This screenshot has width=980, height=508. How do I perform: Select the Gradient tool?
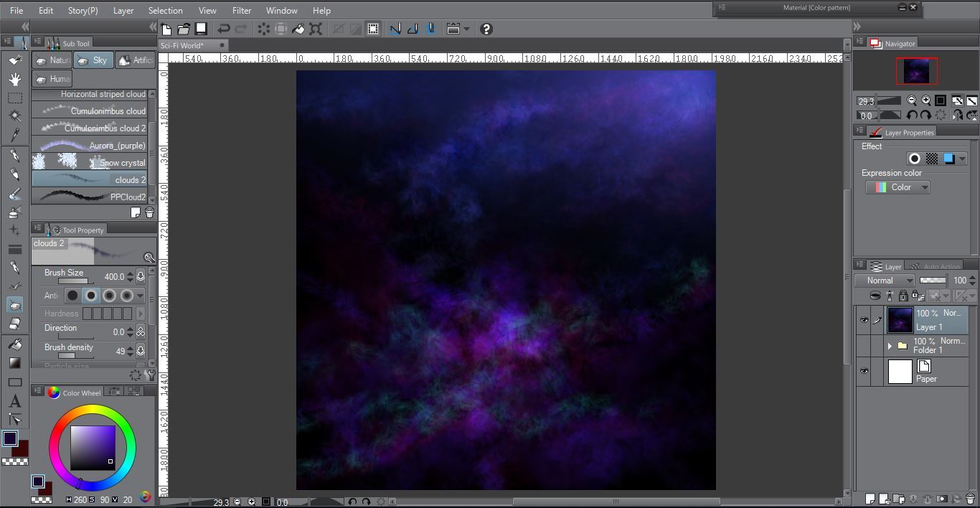[x=14, y=363]
